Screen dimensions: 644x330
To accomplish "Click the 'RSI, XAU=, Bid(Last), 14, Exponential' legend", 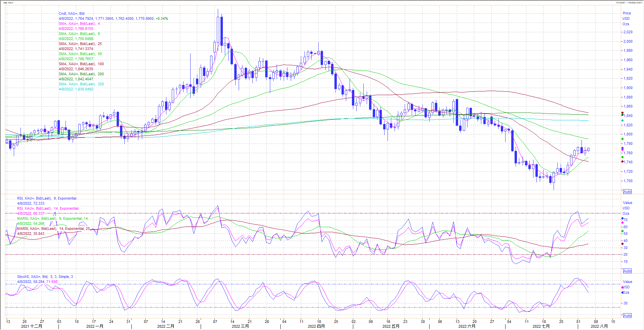I will pyautogui.click(x=48, y=209).
